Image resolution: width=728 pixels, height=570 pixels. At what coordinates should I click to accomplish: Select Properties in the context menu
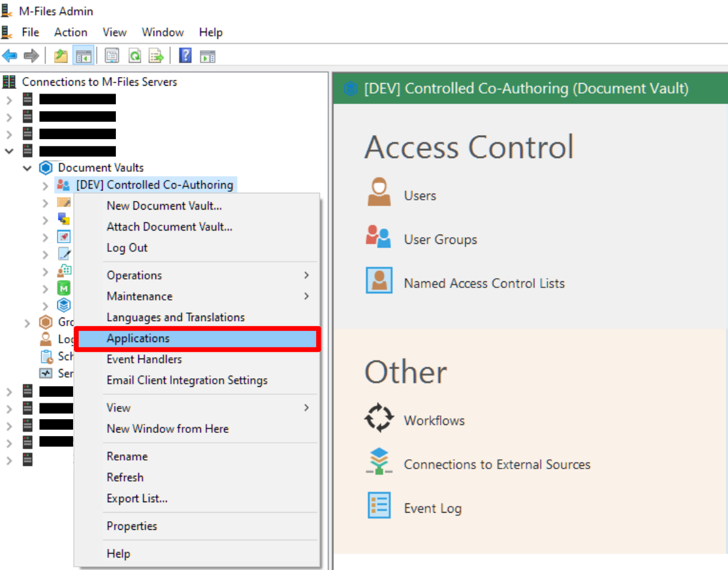(198, 527)
